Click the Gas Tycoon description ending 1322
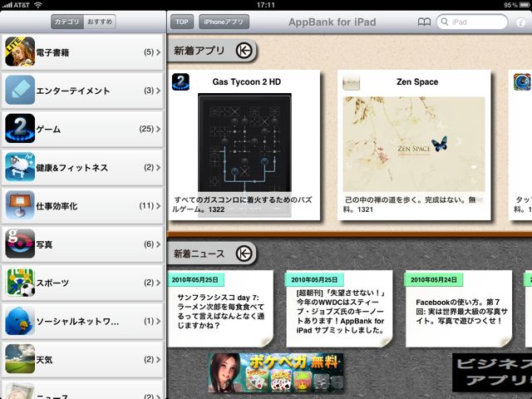532x399 pixels. (x=242, y=204)
